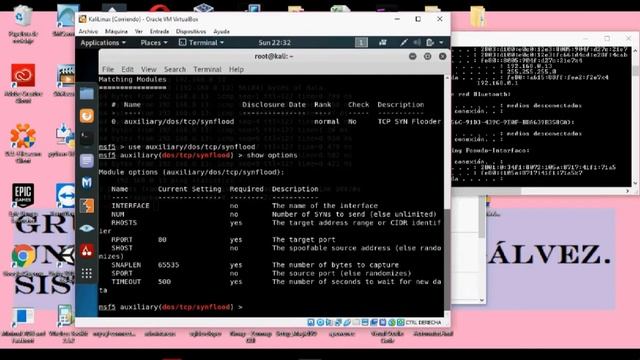Click the green mouse integration icon in status bar
The image size is (640, 360).
tap(392, 322)
